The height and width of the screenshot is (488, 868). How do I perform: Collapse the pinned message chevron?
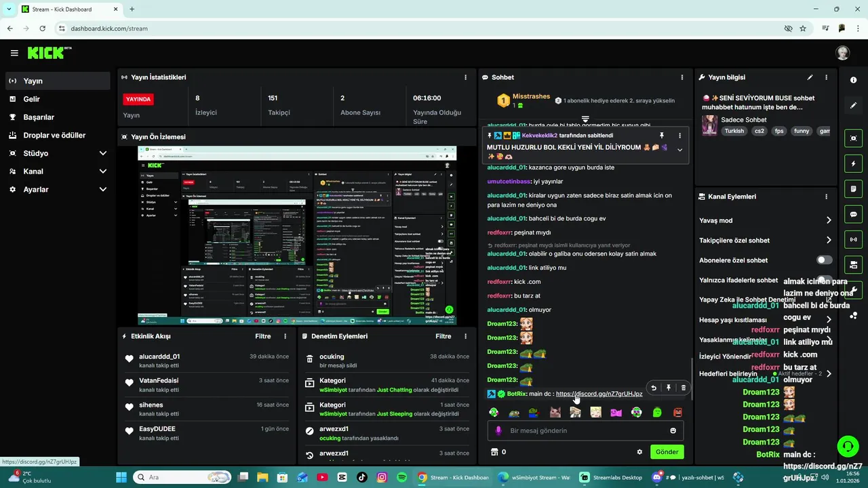point(679,150)
